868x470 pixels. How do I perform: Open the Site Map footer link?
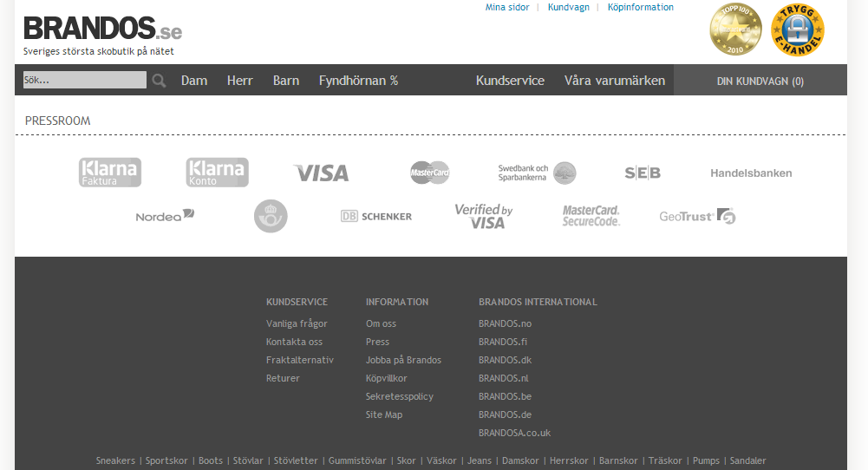click(384, 415)
